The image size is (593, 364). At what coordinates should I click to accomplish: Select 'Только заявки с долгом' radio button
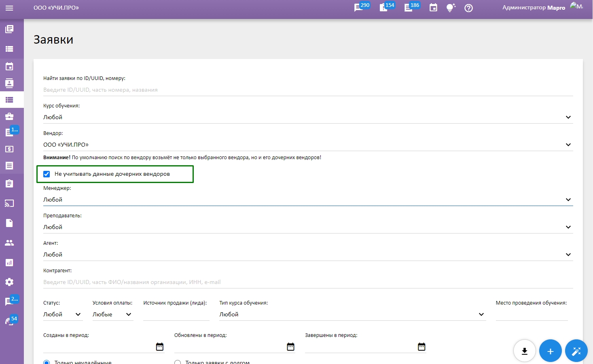coord(178,362)
